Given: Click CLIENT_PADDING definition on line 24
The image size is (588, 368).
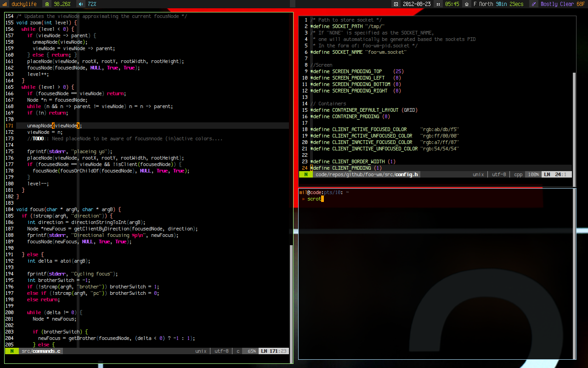Looking at the screenshot, I should click(x=346, y=168).
